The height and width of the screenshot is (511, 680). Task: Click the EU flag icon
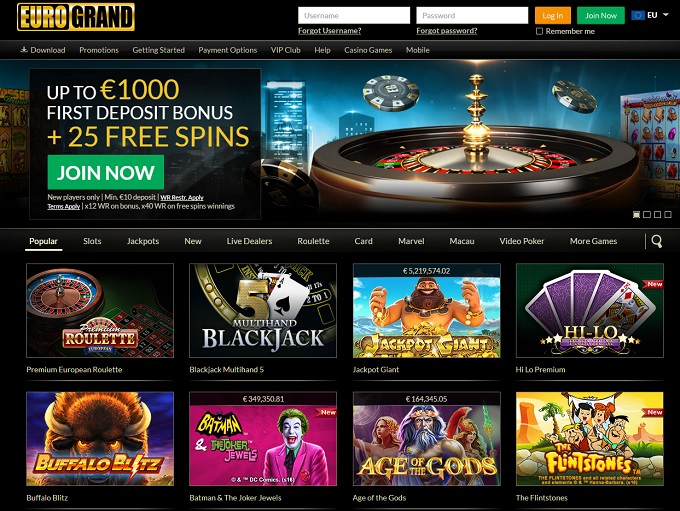point(638,15)
